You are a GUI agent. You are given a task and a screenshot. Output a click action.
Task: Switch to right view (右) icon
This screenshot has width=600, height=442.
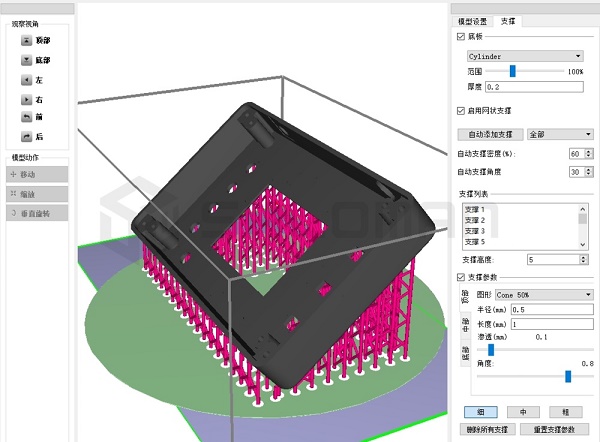coord(24,99)
